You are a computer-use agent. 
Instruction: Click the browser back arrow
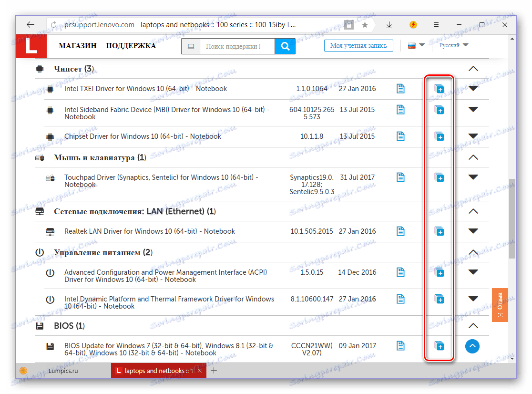[31, 24]
